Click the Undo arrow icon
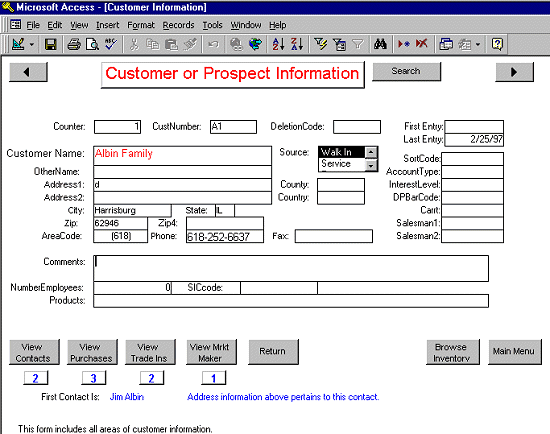Viewport: 550px width, 434px height. (213, 45)
